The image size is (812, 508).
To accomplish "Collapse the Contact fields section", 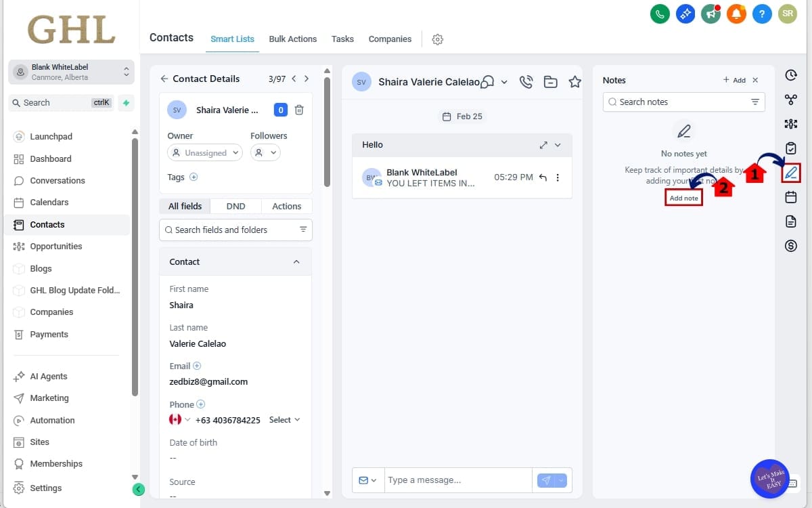I will pos(296,261).
